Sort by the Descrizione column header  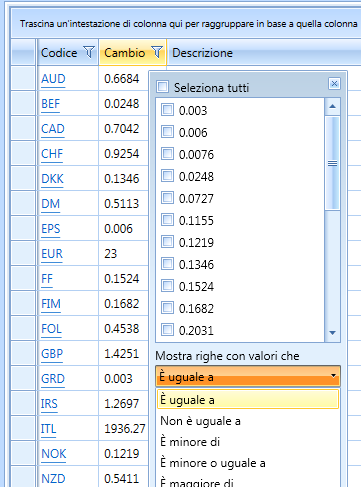[x=202, y=52]
